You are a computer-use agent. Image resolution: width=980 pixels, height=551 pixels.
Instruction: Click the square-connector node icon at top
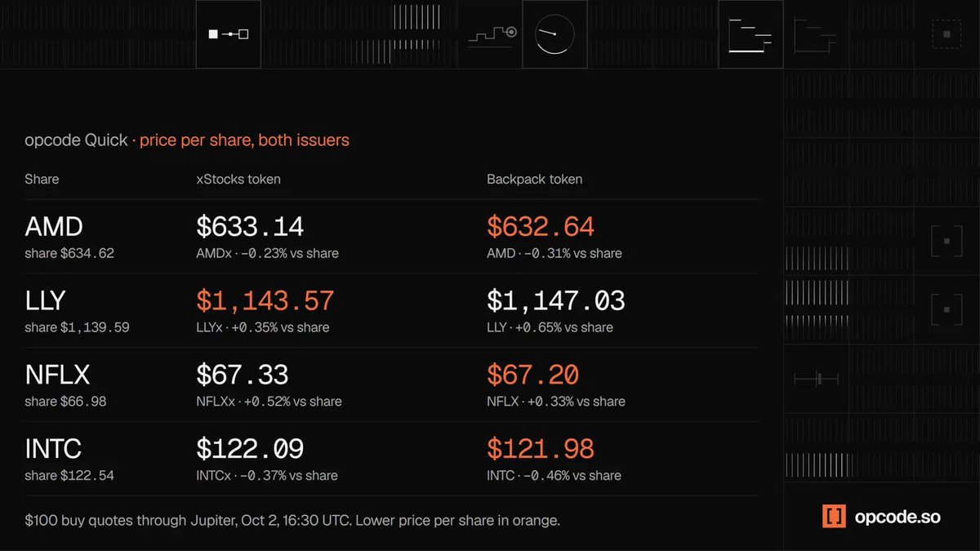pyautogui.click(x=229, y=34)
